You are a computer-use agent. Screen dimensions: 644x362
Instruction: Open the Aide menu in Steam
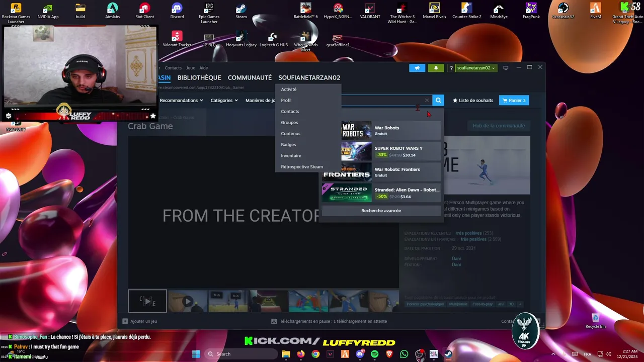click(x=203, y=68)
